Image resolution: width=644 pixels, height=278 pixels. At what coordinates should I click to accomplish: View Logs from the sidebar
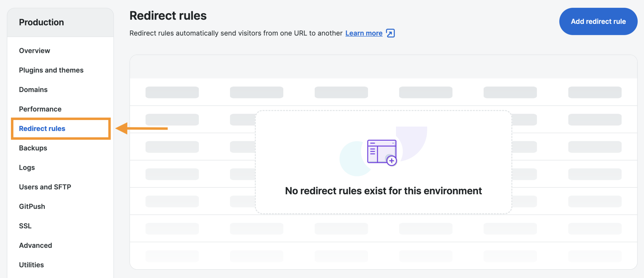[x=27, y=168]
